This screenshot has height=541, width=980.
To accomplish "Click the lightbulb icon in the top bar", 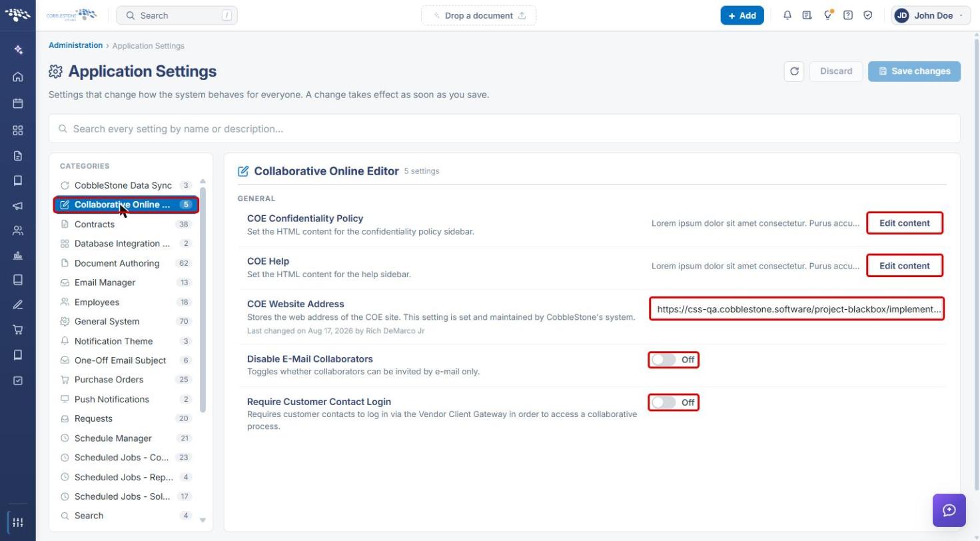I will point(827,15).
